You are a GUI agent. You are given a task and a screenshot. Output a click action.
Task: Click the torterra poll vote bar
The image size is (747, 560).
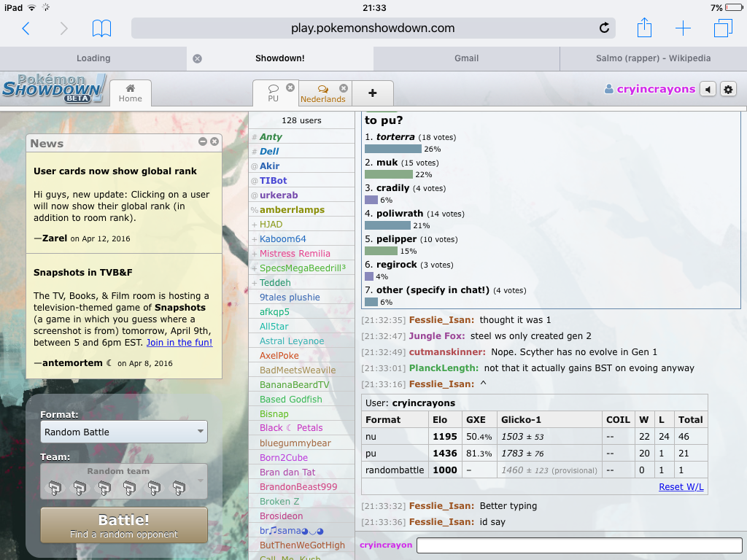coord(392,149)
